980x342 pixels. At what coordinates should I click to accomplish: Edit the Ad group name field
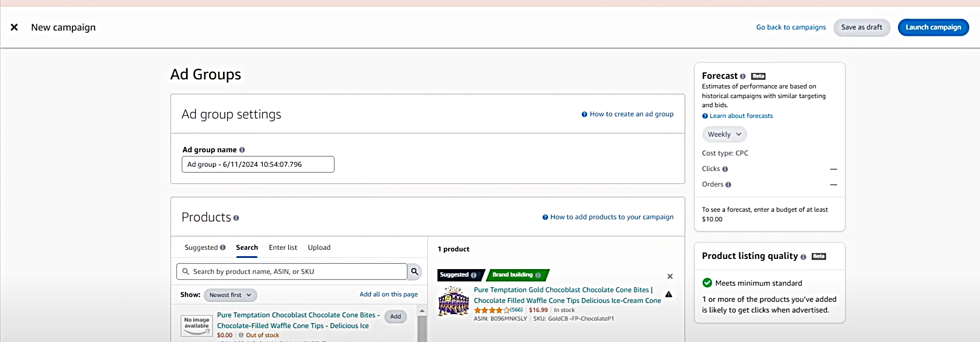[x=258, y=165]
